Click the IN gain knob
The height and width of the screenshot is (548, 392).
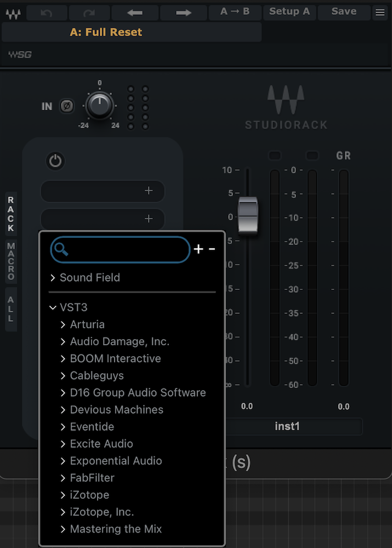click(100, 105)
